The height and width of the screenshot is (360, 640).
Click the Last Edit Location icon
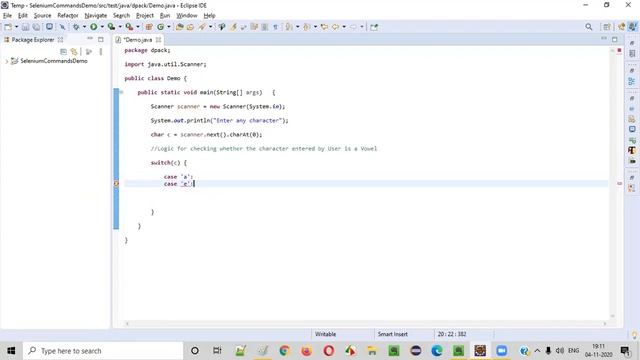tap(324, 27)
